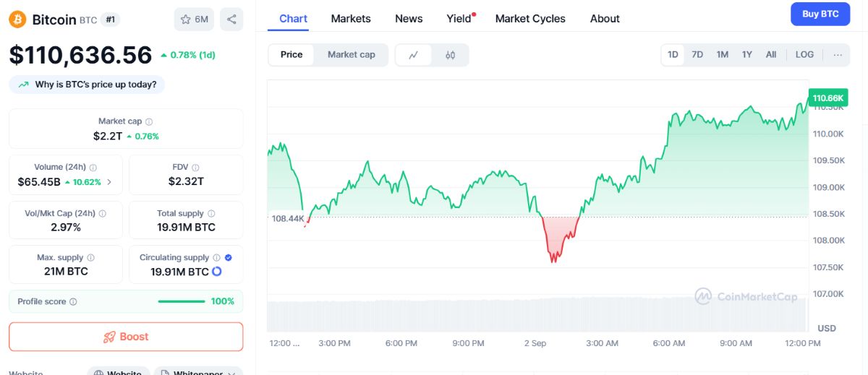Click the 0.78% (1d) change

click(x=187, y=55)
